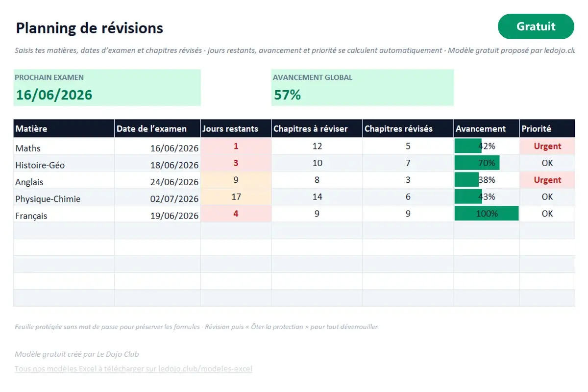Screen dimensions: 588x392
Task: Click Maths chapters to revise value 12
Action: click(317, 147)
